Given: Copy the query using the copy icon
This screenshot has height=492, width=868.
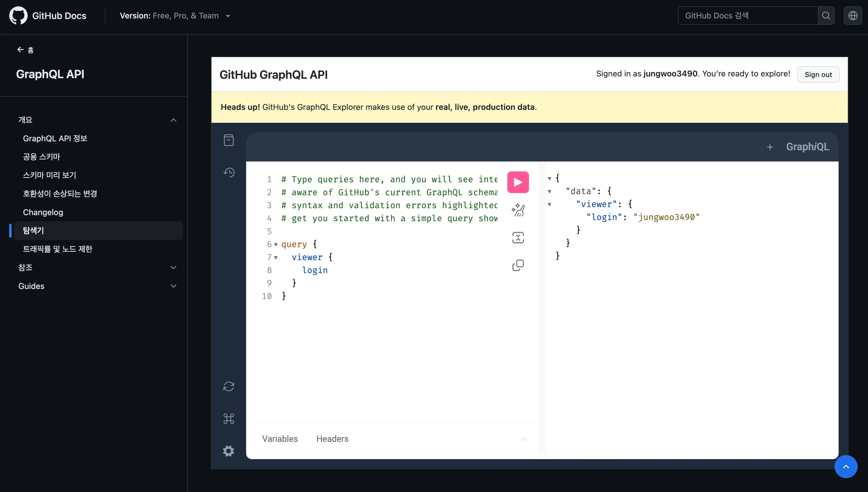Looking at the screenshot, I should click(x=518, y=266).
